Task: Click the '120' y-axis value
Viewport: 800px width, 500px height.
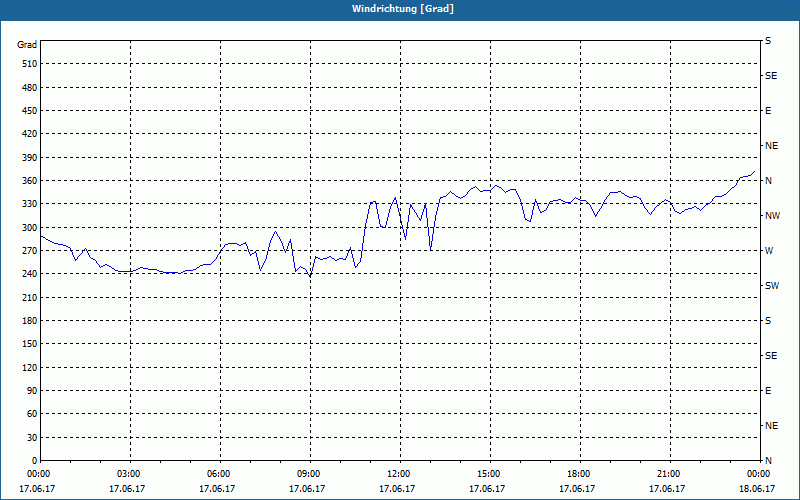Action: 30,367
